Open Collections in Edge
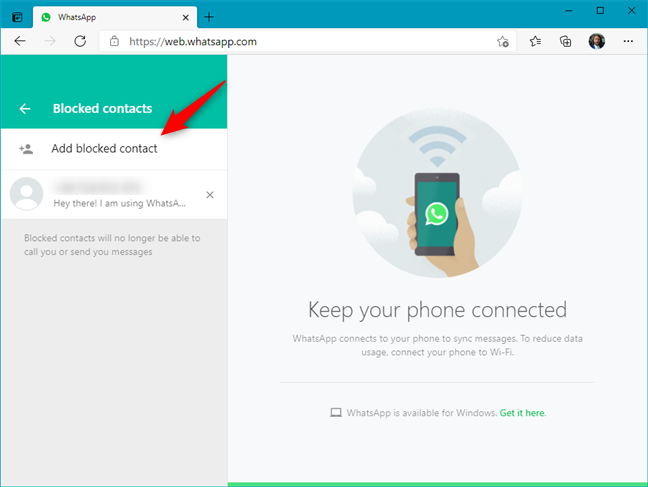Screen dimensions: 648x487 pyautogui.click(x=565, y=41)
